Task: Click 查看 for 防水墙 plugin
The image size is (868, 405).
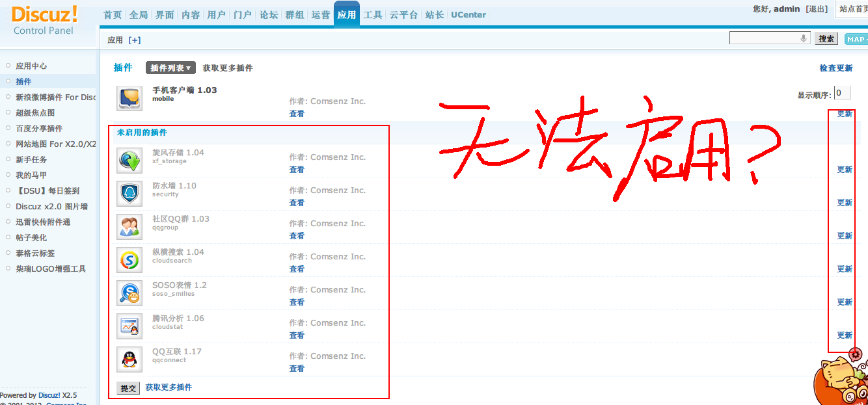Action: [x=297, y=203]
